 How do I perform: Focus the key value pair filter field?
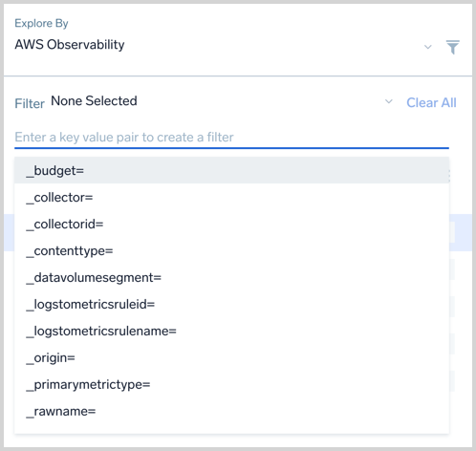click(231, 138)
